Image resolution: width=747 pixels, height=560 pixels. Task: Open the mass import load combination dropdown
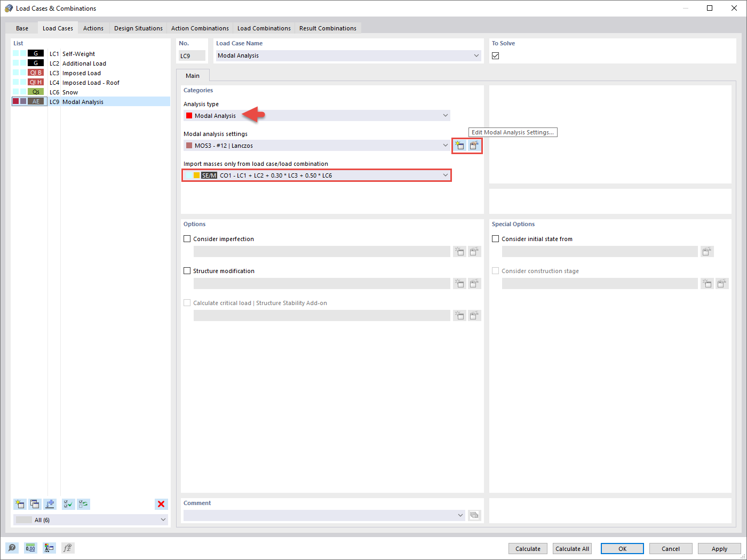446,175
